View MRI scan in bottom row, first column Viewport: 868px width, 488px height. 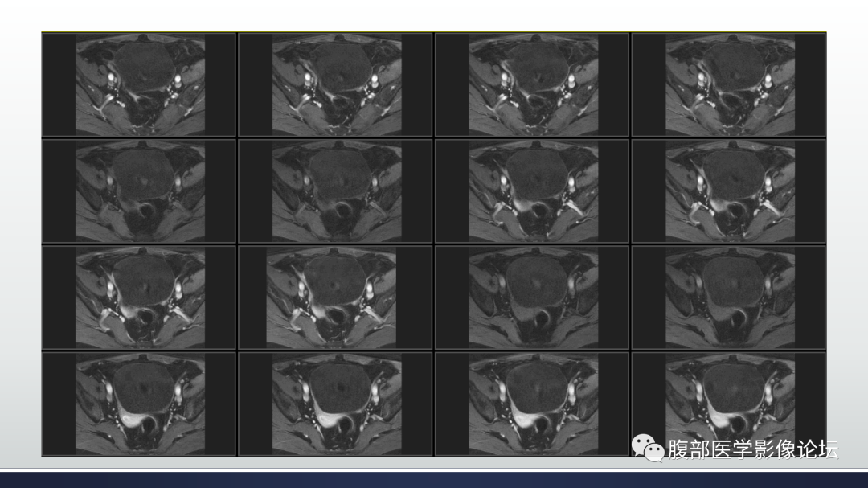click(139, 404)
